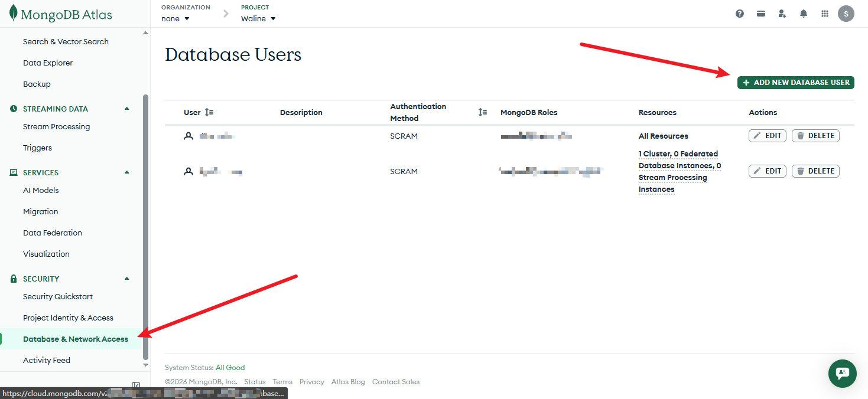Collapse the Services section arrow
Image resolution: width=868 pixels, height=399 pixels.
point(126,172)
